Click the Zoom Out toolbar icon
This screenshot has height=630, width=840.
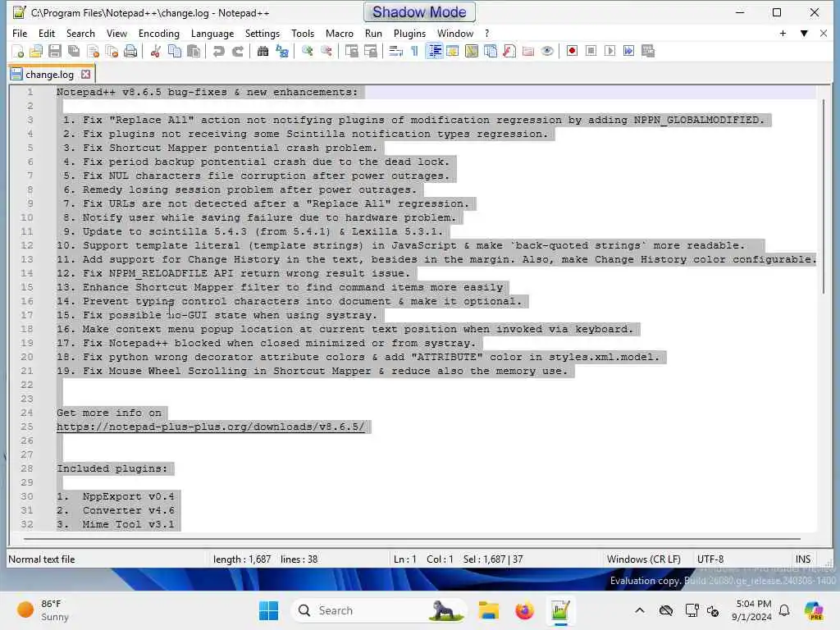pos(326,52)
